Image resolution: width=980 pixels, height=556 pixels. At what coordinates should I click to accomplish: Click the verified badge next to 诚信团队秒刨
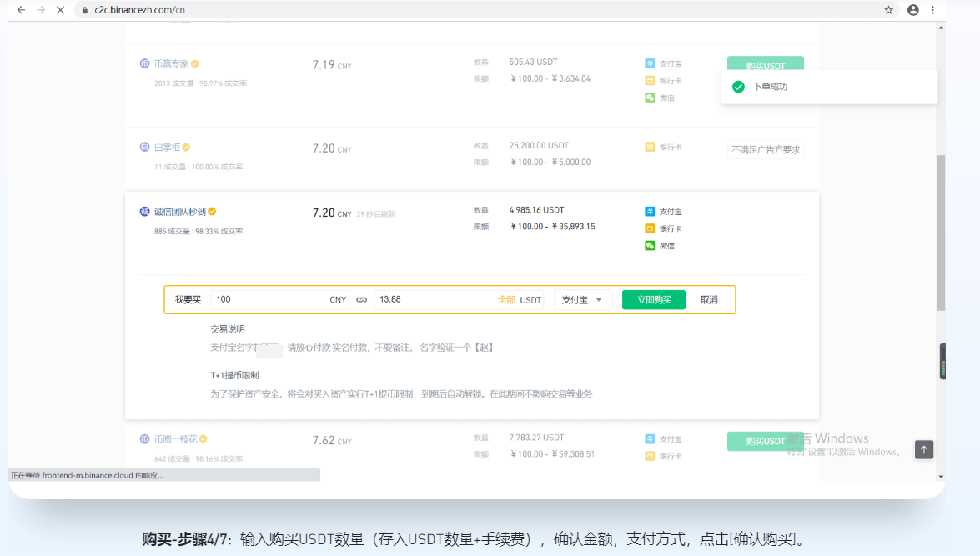[212, 212]
